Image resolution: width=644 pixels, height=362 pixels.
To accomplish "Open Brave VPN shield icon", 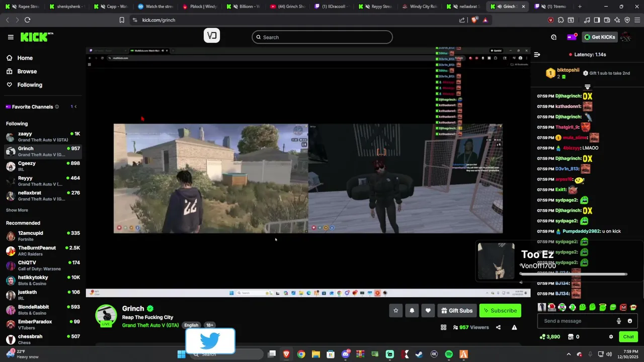I will pos(627,20).
